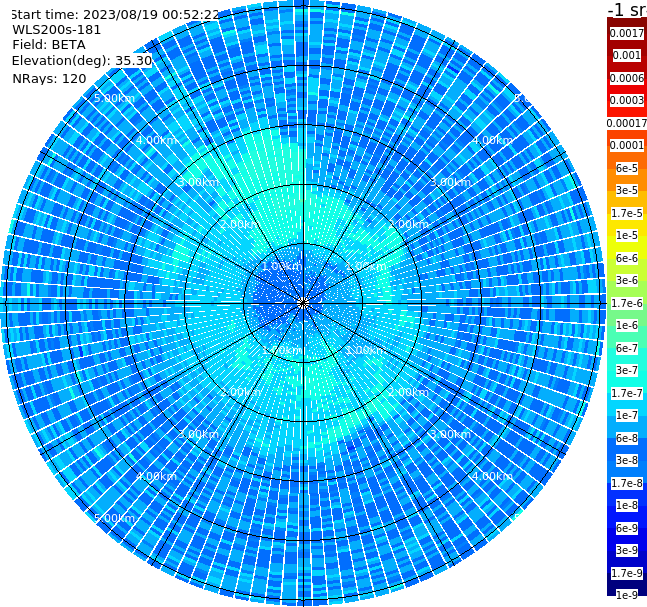The width and height of the screenshot is (647, 607).
Task: Click the 3e-9 colorbar tick label
Action: tap(627, 550)
